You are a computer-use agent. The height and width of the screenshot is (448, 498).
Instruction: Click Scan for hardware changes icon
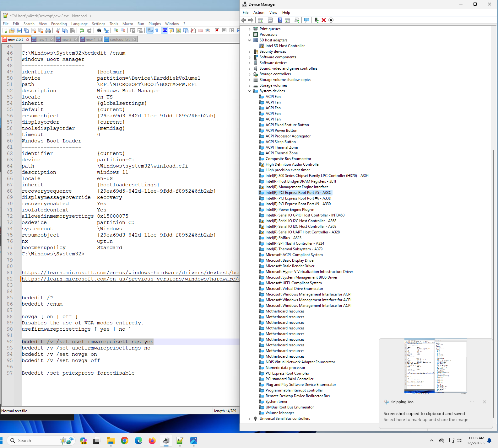pyautogui.click(x=307, y=20)
